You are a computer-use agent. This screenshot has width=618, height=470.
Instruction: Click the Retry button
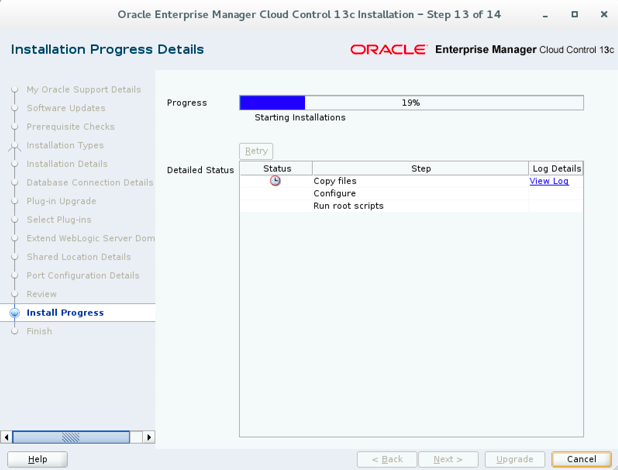[x=256, y=151]
